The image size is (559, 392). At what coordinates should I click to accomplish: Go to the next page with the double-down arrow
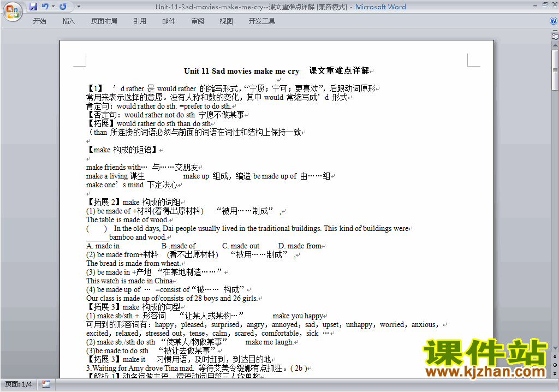pos(555,373)
